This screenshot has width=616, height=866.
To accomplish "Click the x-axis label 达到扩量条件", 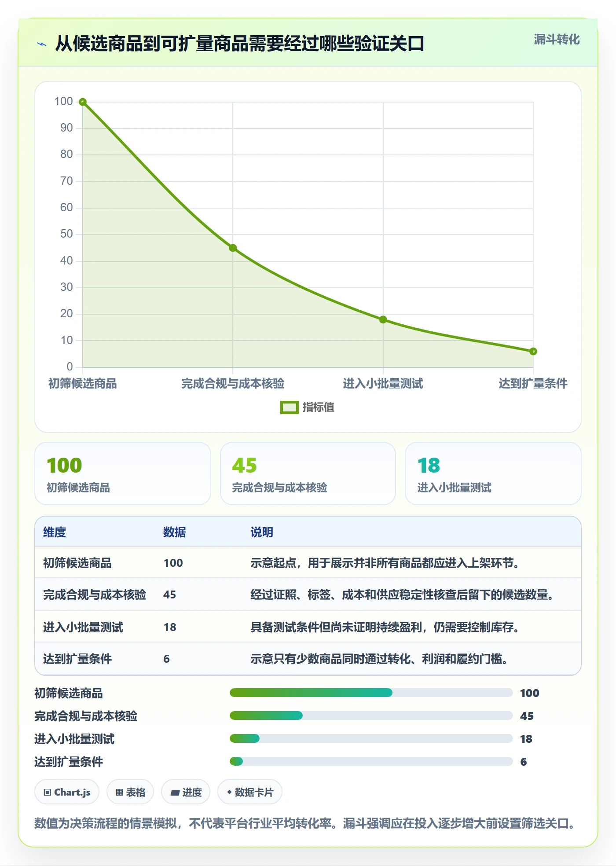I will [x=533, y=384].
